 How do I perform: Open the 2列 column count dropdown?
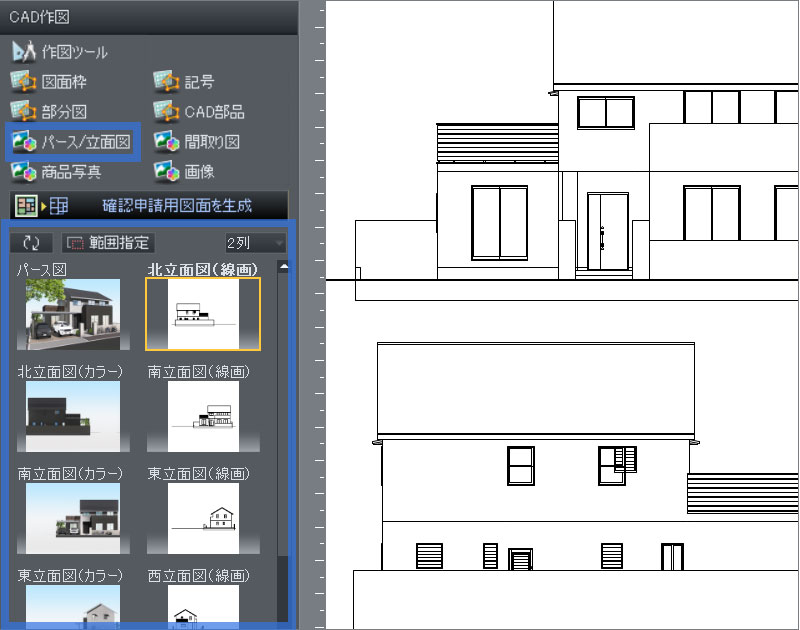click(255, 243)
